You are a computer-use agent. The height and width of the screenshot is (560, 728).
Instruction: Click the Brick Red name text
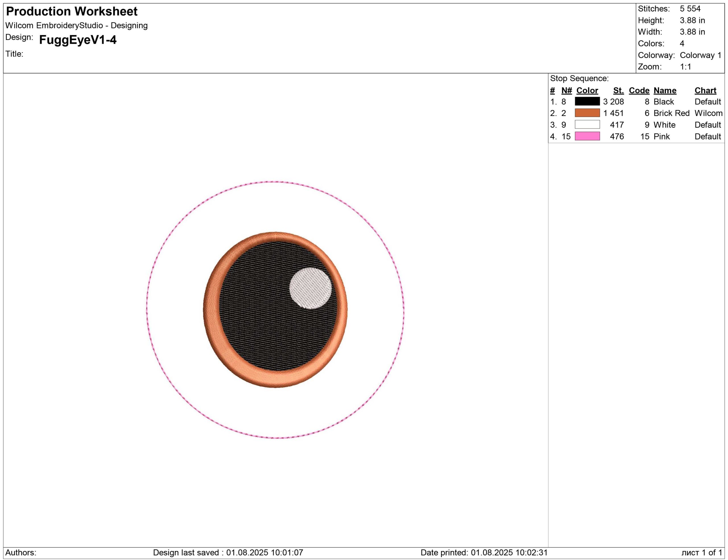[671, 113]
